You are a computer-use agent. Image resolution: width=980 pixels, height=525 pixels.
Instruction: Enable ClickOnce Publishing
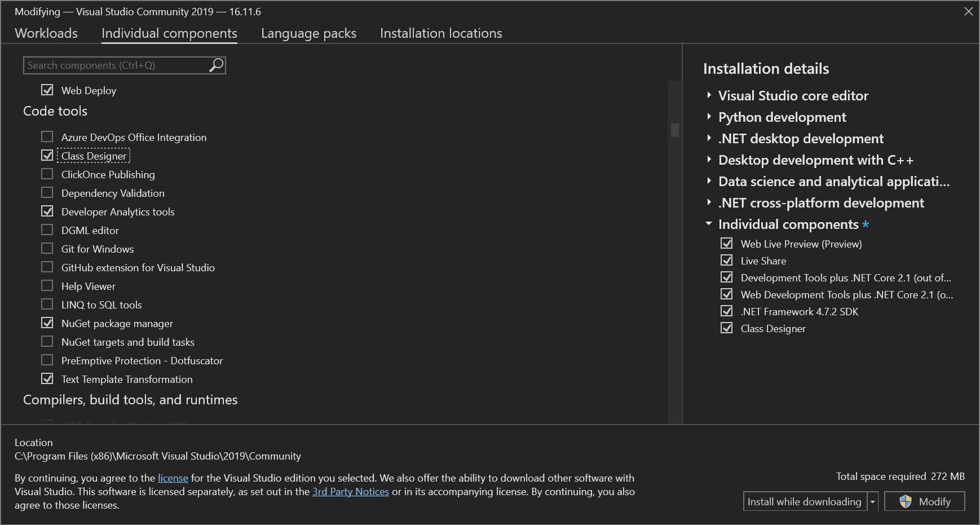click(47, 174)
